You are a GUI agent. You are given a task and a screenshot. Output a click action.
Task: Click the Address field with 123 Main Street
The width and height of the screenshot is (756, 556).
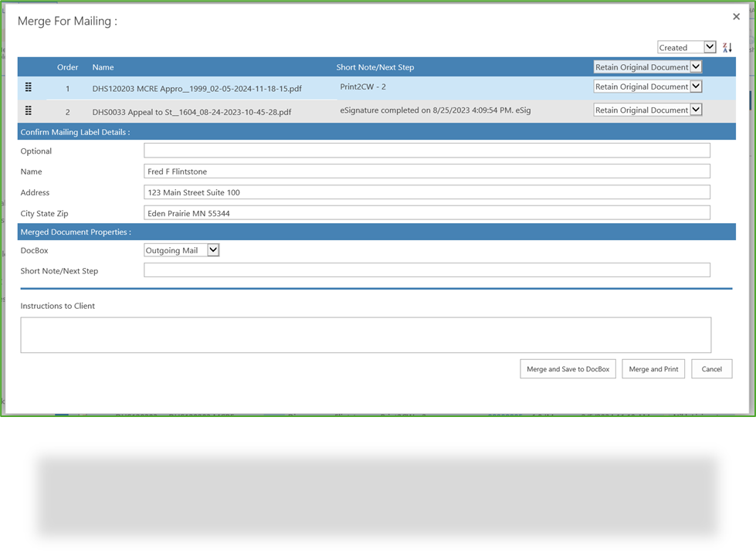click(x=426, y=192)
